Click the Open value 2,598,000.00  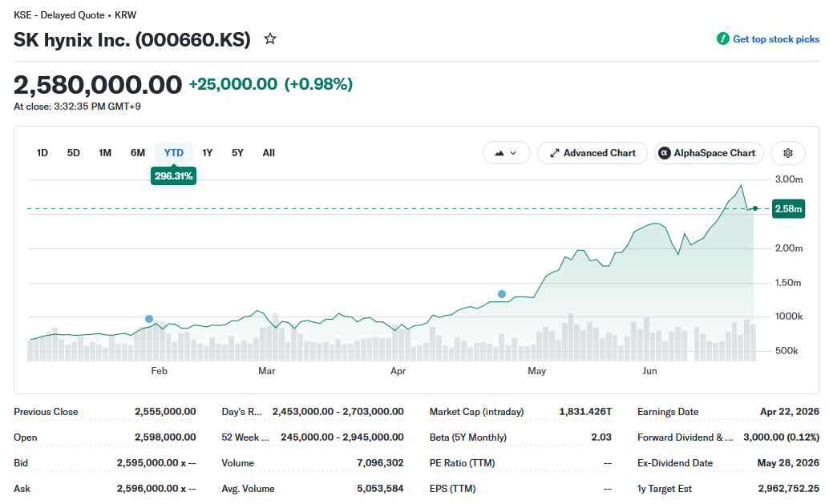coord(165,437)
